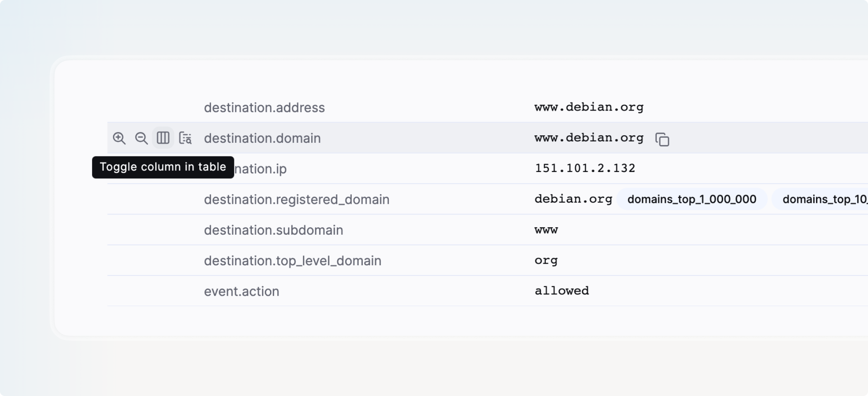The image size is (868, 396).
Task: Click the www.debian.org value of destination.address
Action: click(589, 107)
